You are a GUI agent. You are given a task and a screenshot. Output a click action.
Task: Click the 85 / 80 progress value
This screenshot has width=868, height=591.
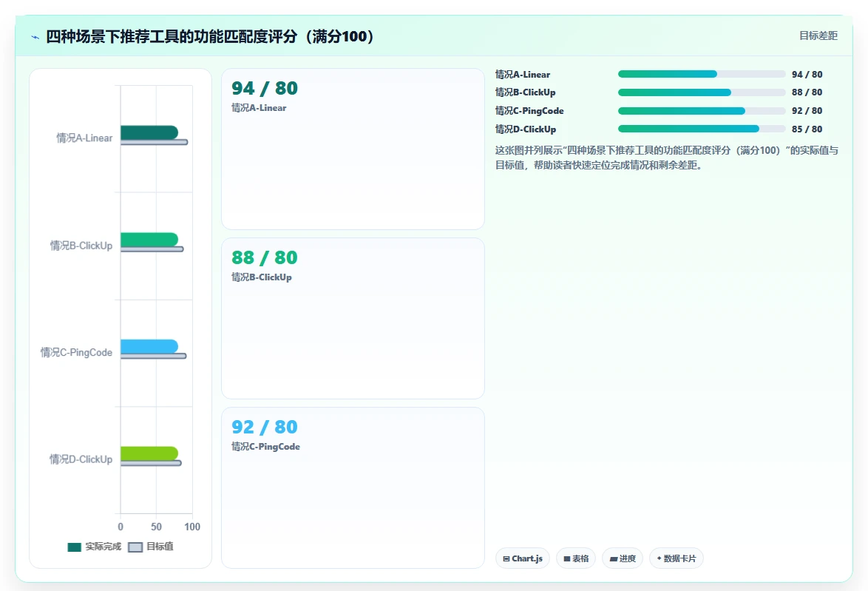[x=807, y=129]
